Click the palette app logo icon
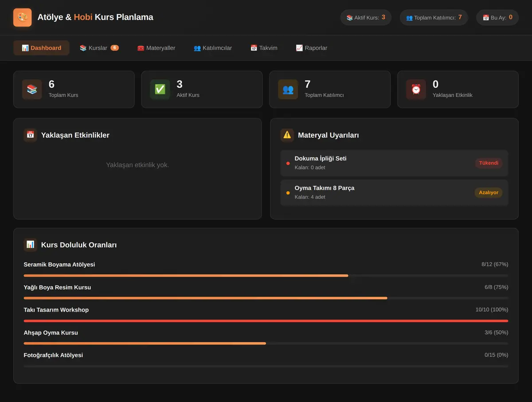The height and width of the screenshot is (402, 532). [22, 17]
